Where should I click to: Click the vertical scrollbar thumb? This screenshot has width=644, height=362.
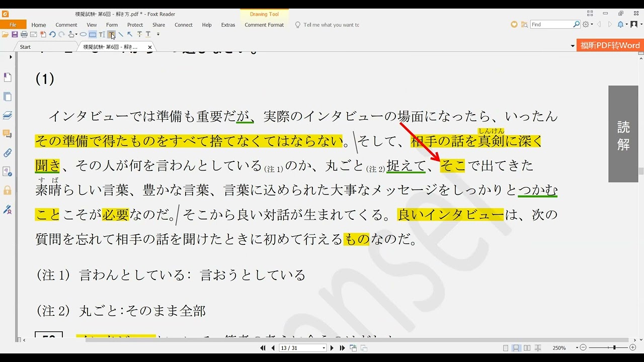(641, 171)
